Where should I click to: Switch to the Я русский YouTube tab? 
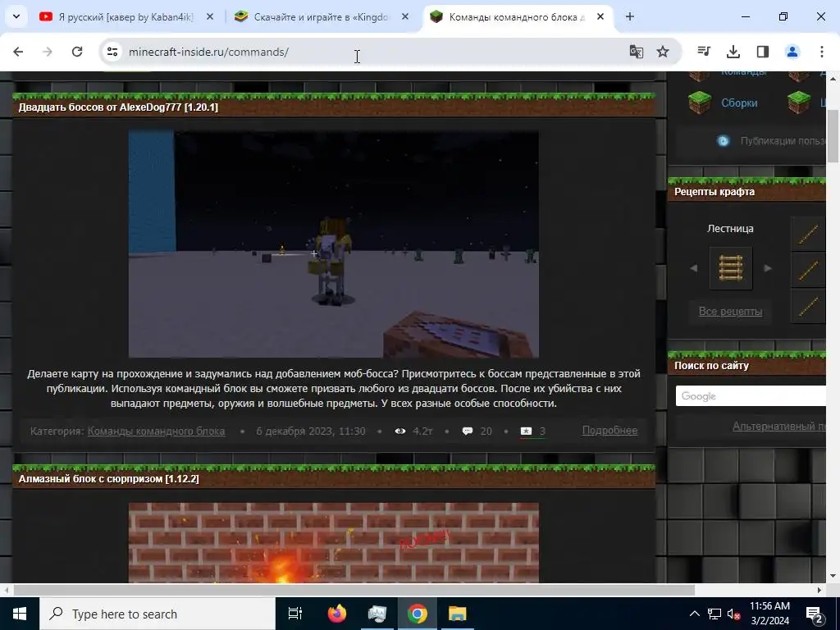pos(125,16)
